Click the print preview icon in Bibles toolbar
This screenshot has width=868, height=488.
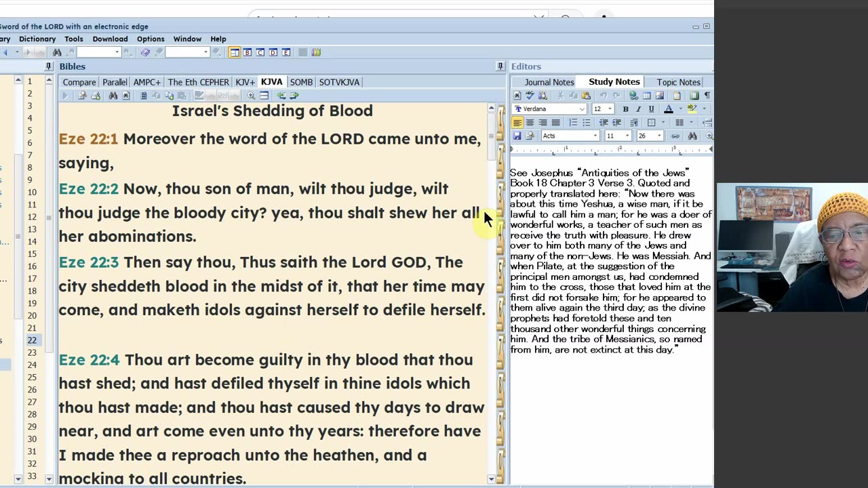[x=82, y=96]
